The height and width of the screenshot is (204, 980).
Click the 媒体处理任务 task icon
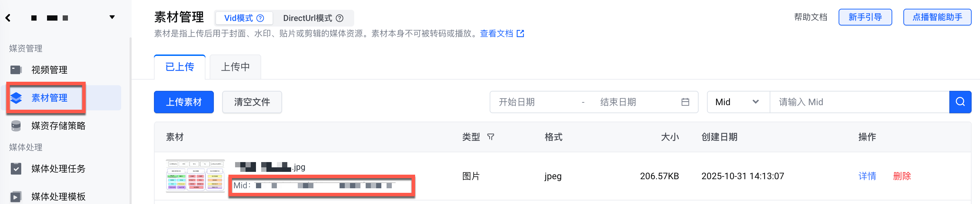[x=16, y=168]
